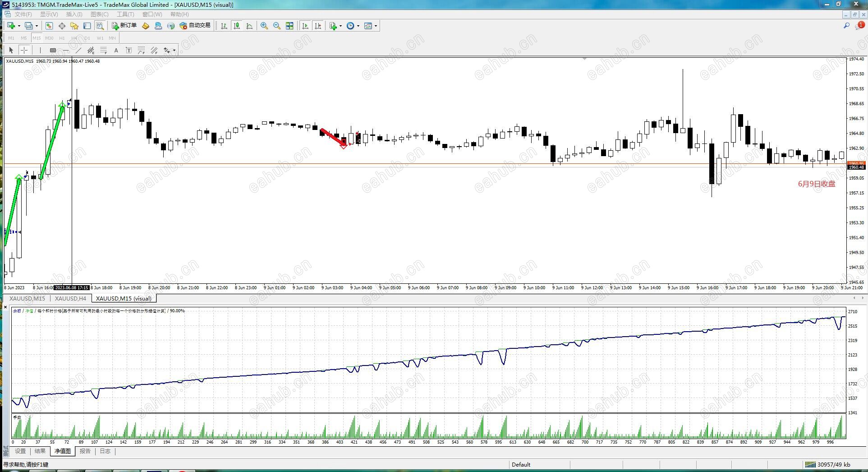Tile chart windows icon
The height and width of the screenshot is (472, 868).
pos(289,26)
